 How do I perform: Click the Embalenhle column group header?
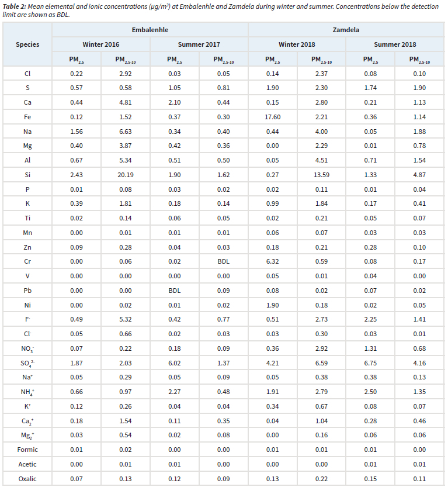[x=150, y=29]
